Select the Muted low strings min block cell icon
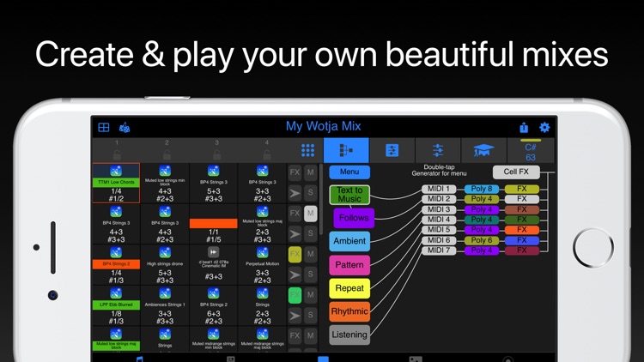The height and width of the screenshot is (362, 644). tap(165, 171)
